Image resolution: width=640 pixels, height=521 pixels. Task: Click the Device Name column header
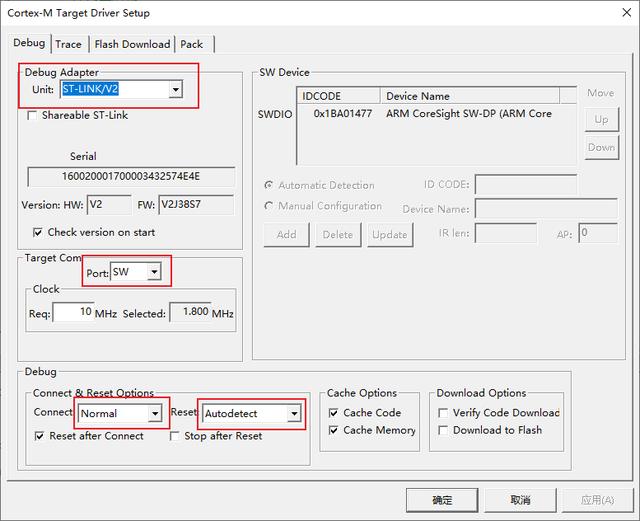(x=470, y=96)
